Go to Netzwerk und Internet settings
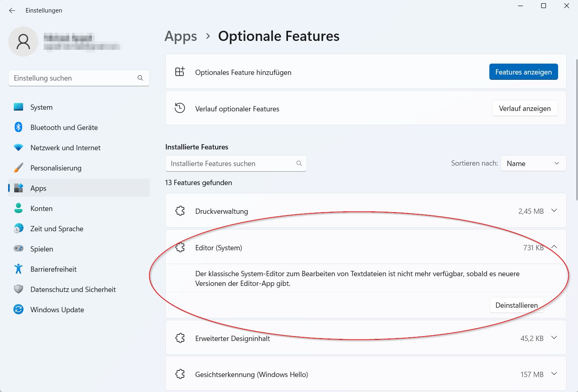The width and height of the screenshot is (578, 392). tap(65, 148)
